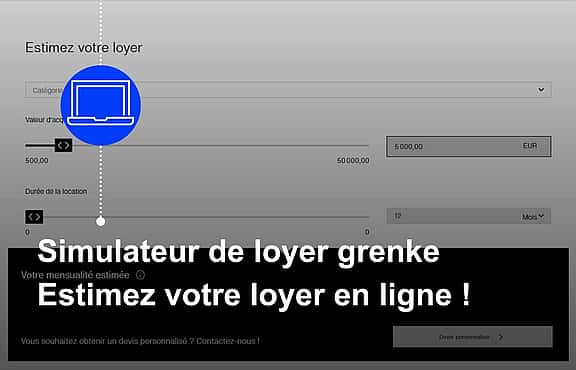Click the arrow on Devis personnalisé button

500,337
